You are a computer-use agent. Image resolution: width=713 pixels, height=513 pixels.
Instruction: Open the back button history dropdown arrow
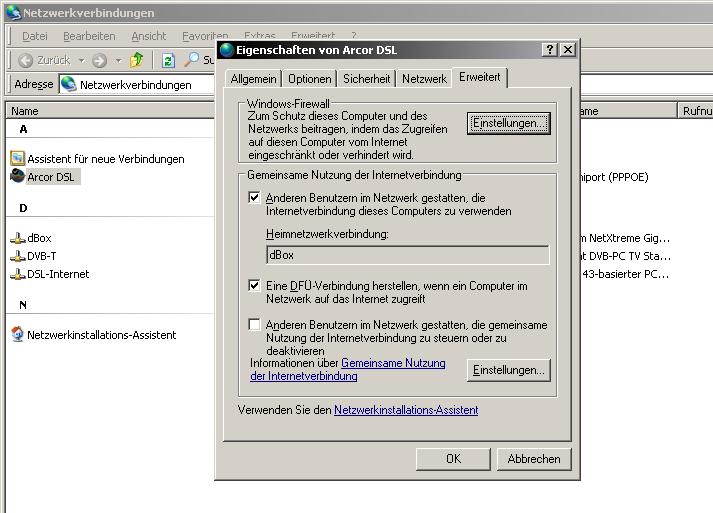80,61
